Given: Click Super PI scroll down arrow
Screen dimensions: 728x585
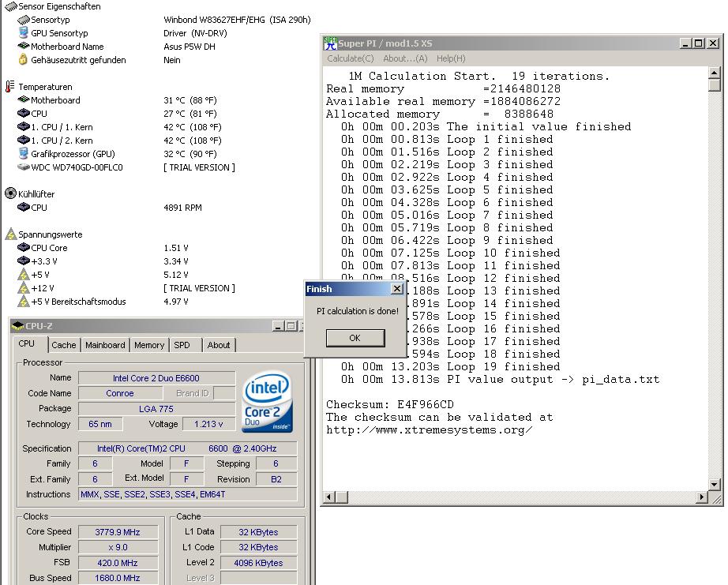Looking at the screenshot, I should click(715, 484).
